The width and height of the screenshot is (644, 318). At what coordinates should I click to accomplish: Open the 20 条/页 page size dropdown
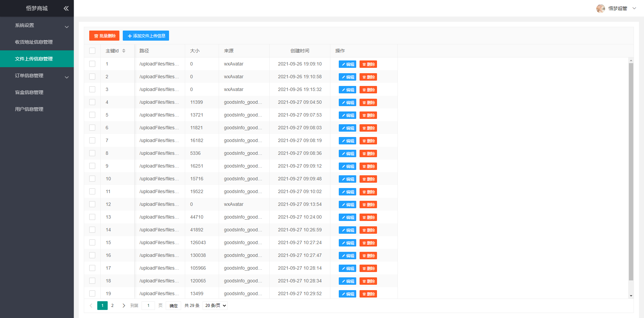215,306
